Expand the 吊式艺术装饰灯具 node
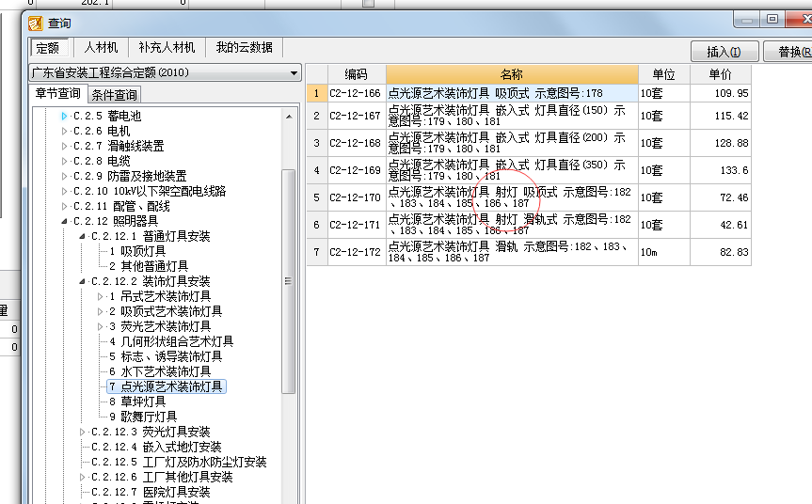 click(100, 296)
